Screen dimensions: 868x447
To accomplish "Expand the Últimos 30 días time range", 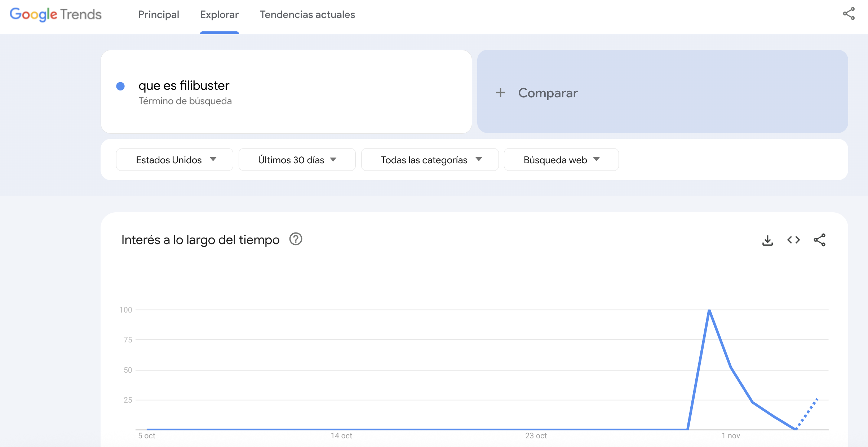I will point(297,160).
